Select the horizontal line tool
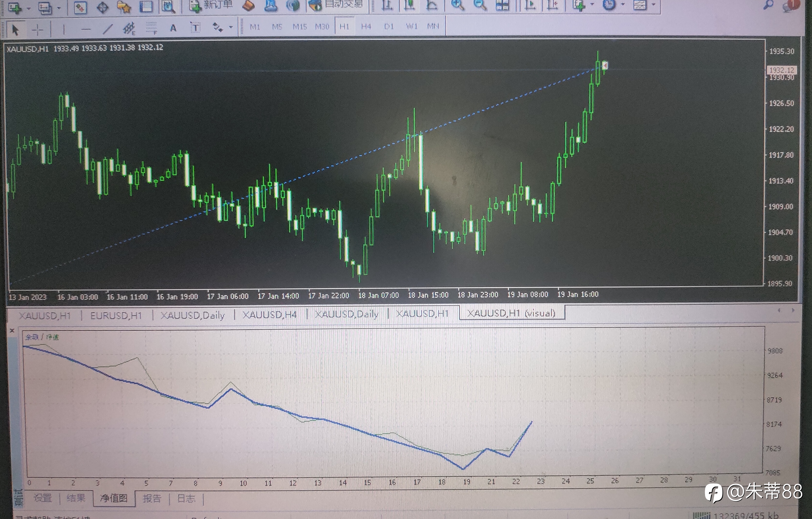Viewport: 812px width, 519px height. click(x=86, y=30)
